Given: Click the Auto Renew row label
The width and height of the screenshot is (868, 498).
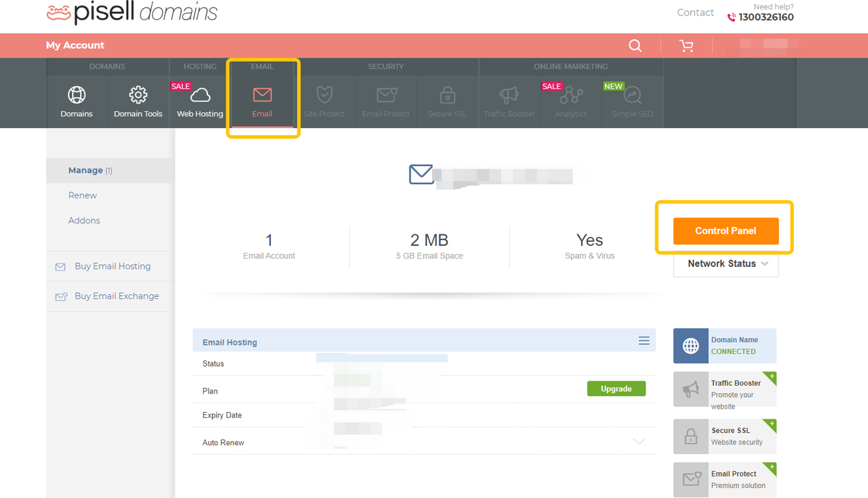Looking at the screenshot, I should (223, 442).
